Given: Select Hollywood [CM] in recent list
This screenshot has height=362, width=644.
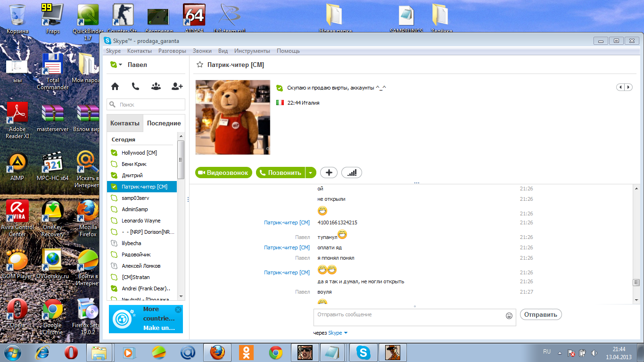Looking at the screenshot, I should (x=142, y=153).
